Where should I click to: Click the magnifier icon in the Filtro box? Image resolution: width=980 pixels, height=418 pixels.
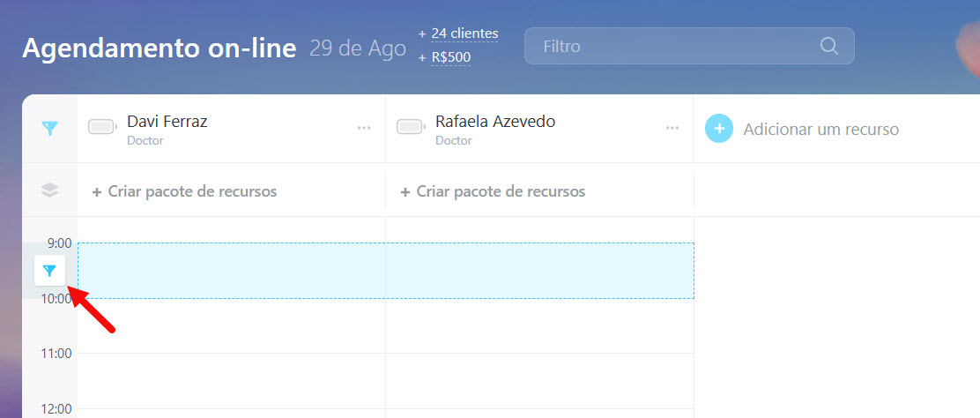point(828,46)
